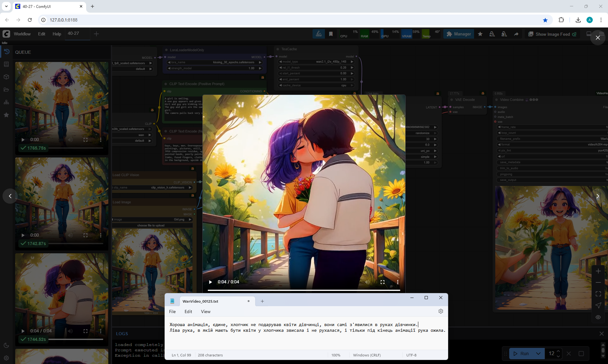Viewport: 608px width, 364px height.
Task: Open the Workflows folder sidebar icon
Action: point(6,89)
